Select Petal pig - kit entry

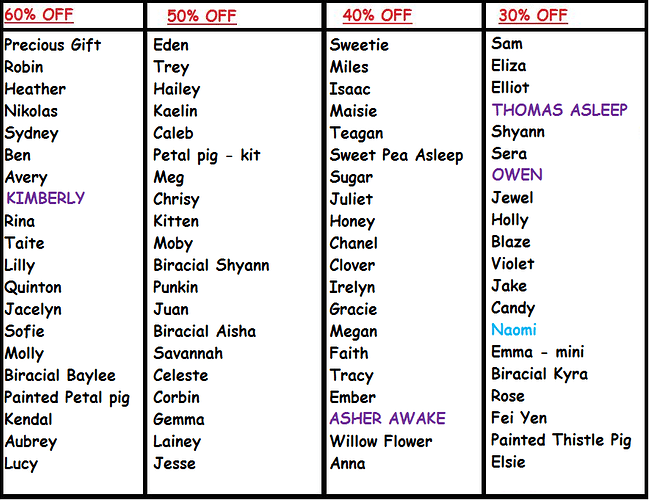pyautogui.click(x=206, y=155)
